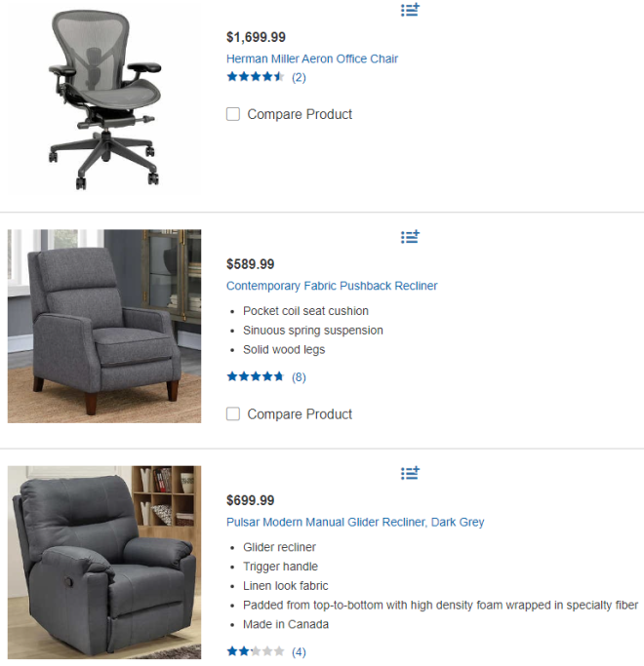Open the (8) reviews count link

tap(299, 376)
